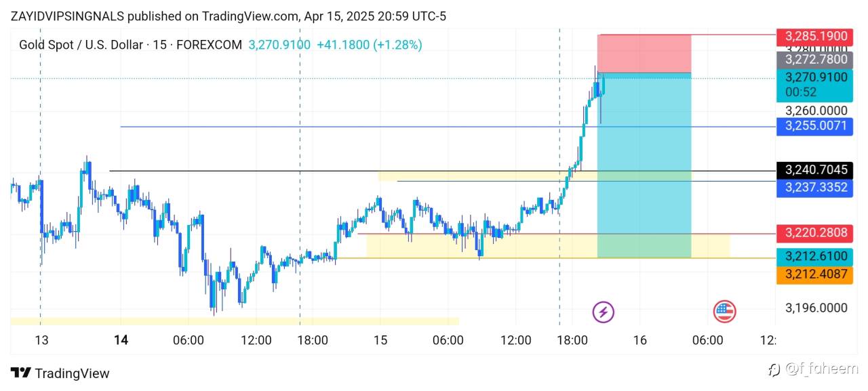The height and width of the screenshot is (391, 868).
Task: Select the orange 3,212.4087 price label
Action: (814, 274)
